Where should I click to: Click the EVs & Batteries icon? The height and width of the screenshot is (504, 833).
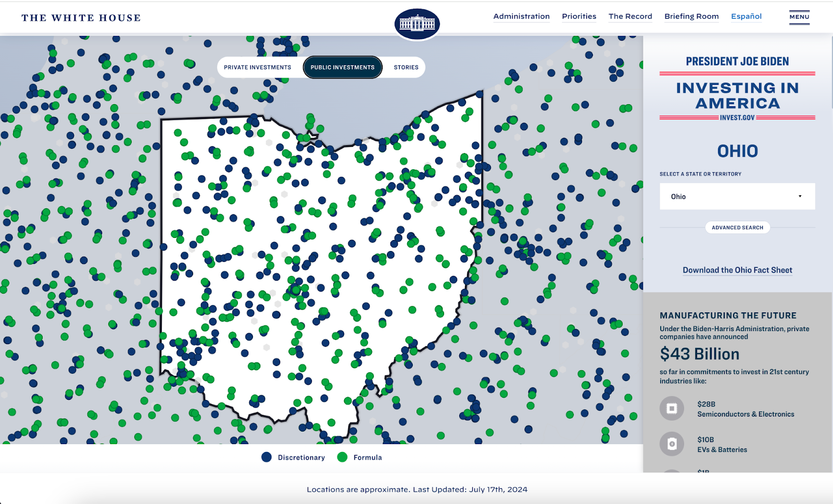(672, 444)
